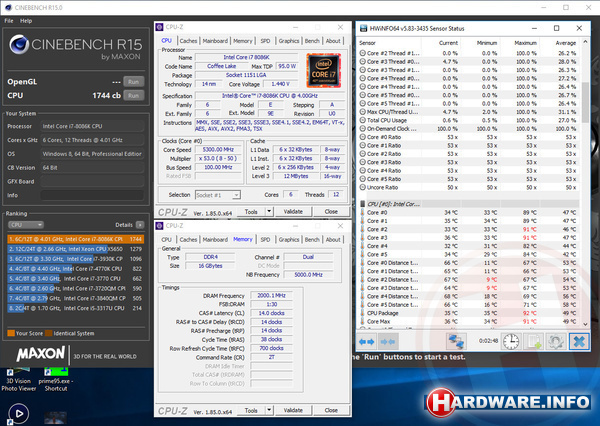The image size is (600, 426).
Task: Click the HWiNFO scrollbar up arrow
Action: (585, 42)
